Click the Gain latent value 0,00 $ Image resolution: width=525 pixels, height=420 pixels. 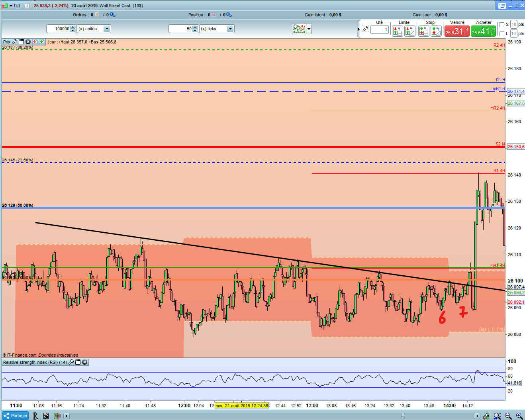click(335, 15)
